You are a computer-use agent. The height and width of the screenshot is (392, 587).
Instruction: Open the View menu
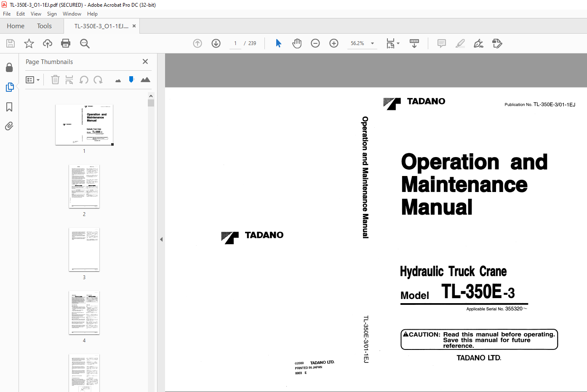click(x=36, y=14)
